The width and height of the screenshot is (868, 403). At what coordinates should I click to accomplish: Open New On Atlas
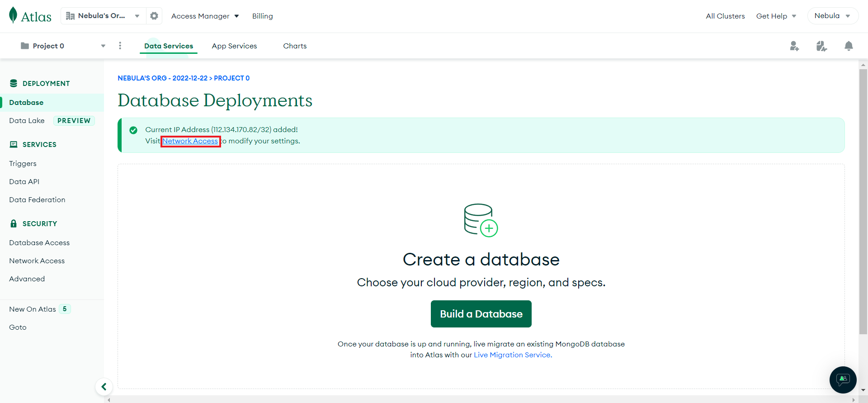coord(33,309)
